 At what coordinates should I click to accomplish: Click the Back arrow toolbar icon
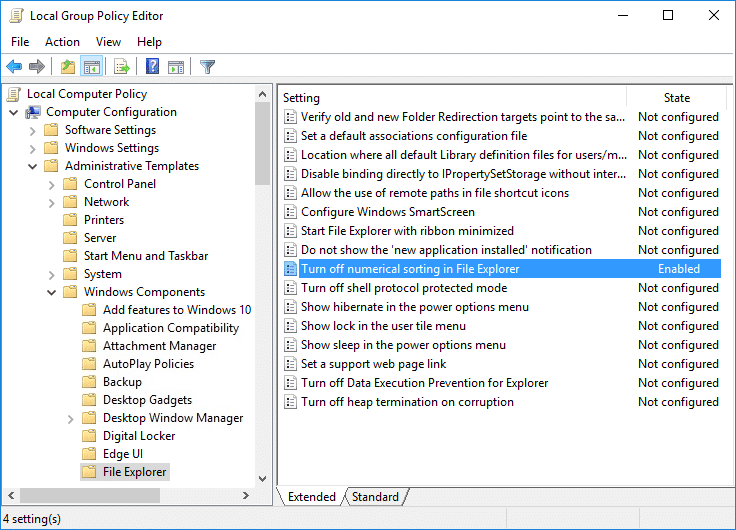click(14, 67)
